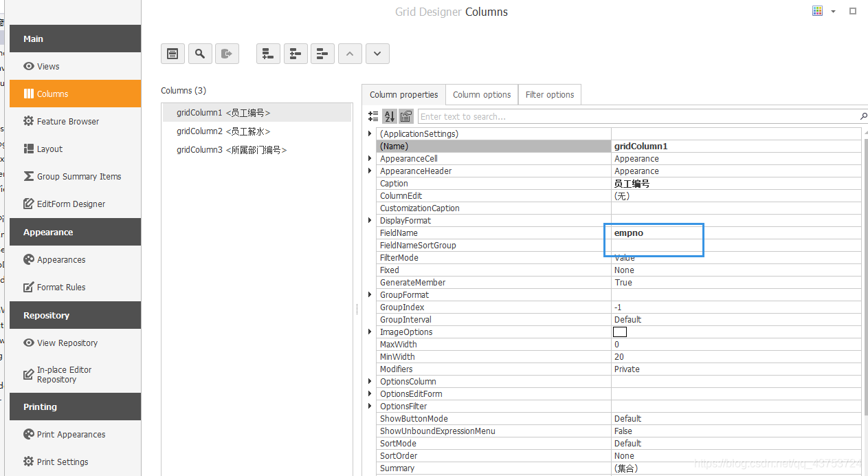Image resolution: width=868 pixels, height=476 pixels.
Task: Toggle alphabetical A-Z property sorting
Action: (x=390, y=116)
